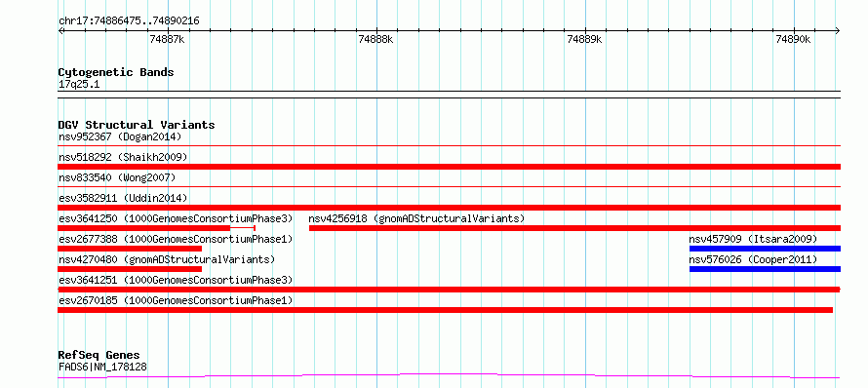Click the left arrow on the ruler
The height and width of the screenshot is (388, 868).
coord(61,31)
